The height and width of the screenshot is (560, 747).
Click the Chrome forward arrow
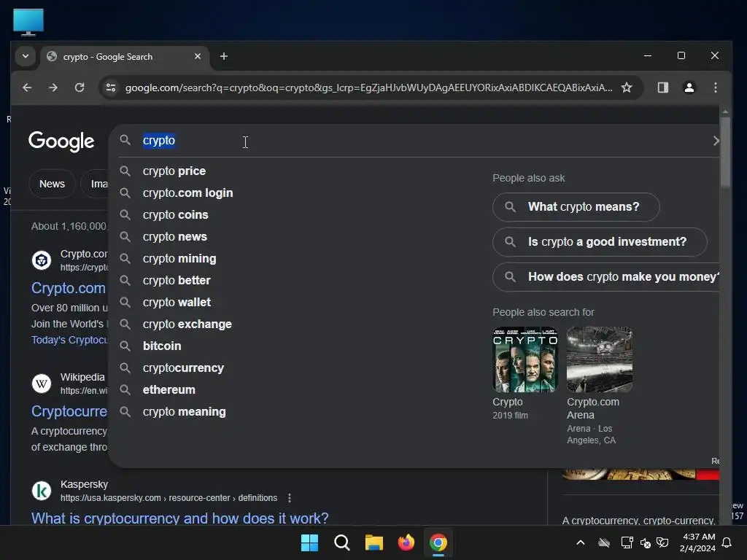coord(53,87)
